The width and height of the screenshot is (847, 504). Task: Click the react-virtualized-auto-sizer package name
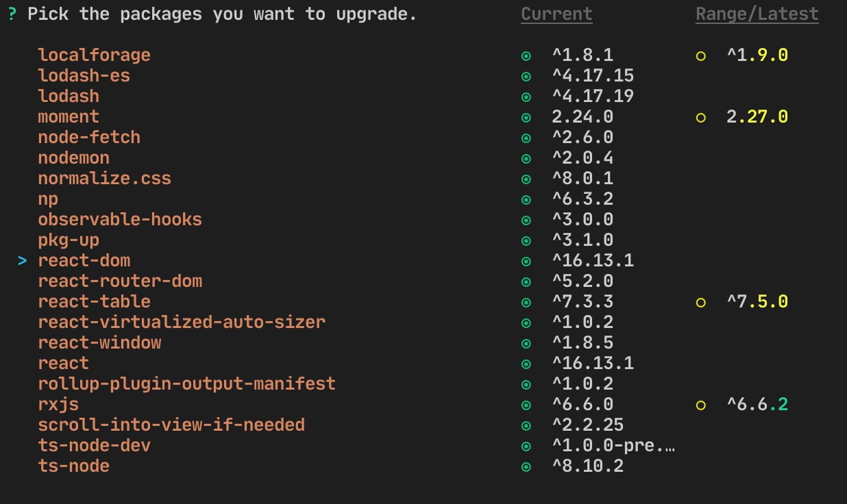point(182,322)
